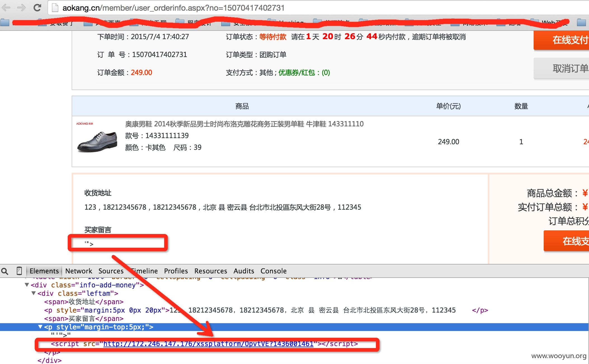The image size is (589, 364).
Task: Click 下单时间 2015/7/4 17:40:27 text
Action: 143,37
